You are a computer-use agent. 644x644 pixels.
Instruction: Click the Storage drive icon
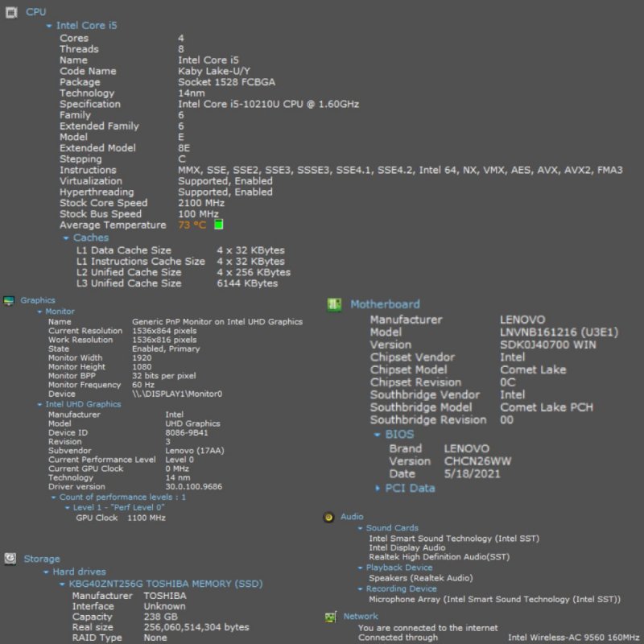click(10, 559)
